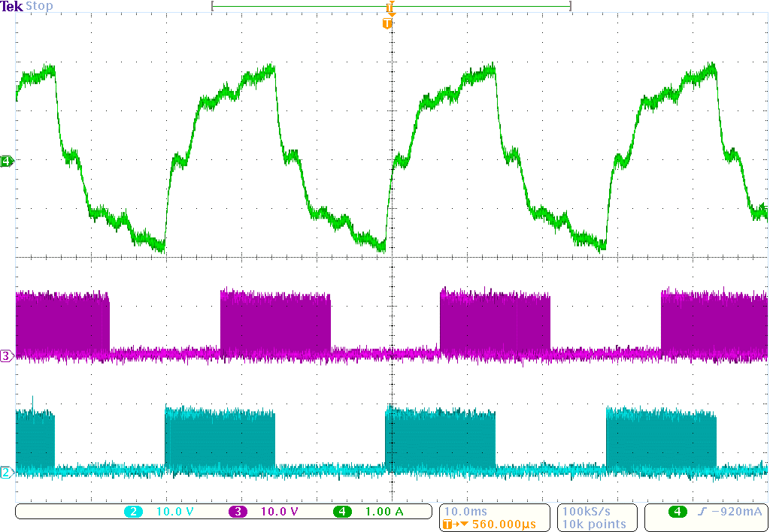Click the orange trigger position marker T
770x532 pixels.
click(x=387, y=23)
